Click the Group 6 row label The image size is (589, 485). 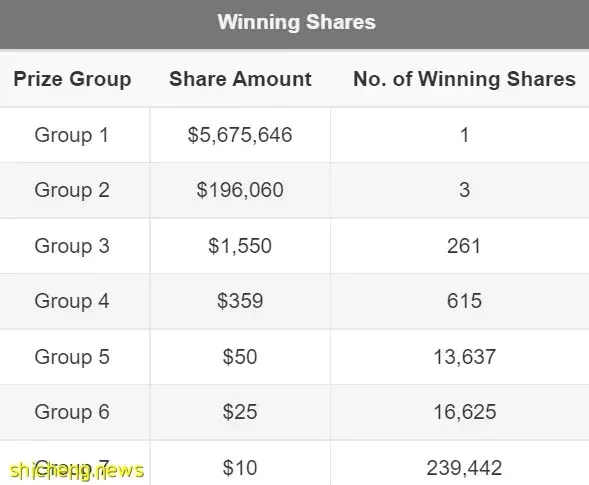click(x=72, y=412)
